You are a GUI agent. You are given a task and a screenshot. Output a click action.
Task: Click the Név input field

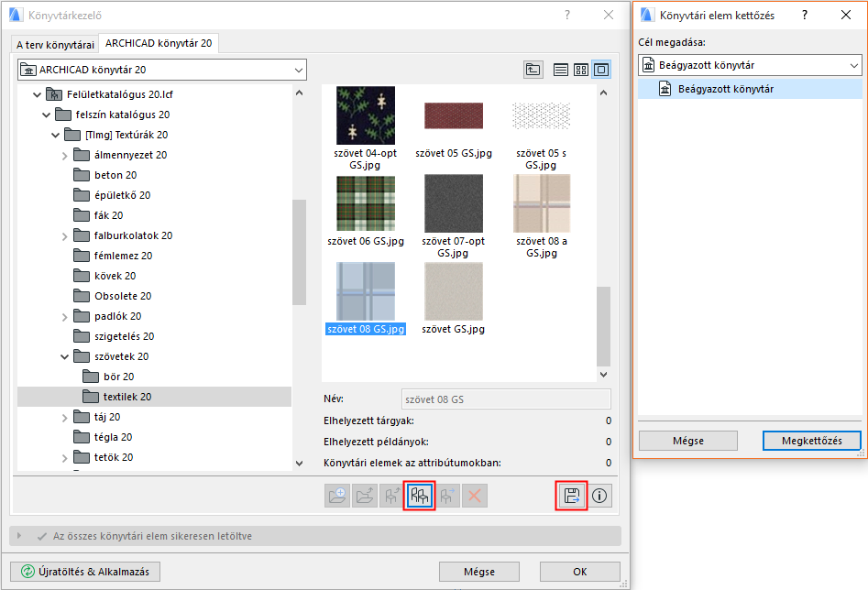click(506, 399)
